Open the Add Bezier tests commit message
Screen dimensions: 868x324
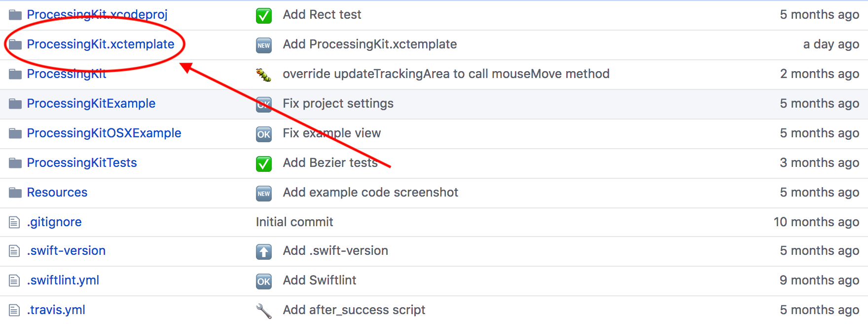330,162
